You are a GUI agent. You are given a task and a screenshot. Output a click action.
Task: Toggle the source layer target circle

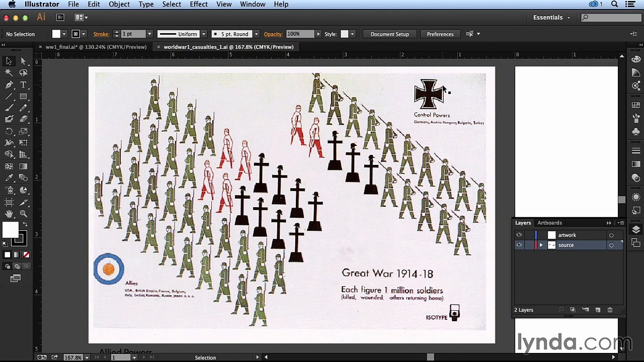pos(611,245)
